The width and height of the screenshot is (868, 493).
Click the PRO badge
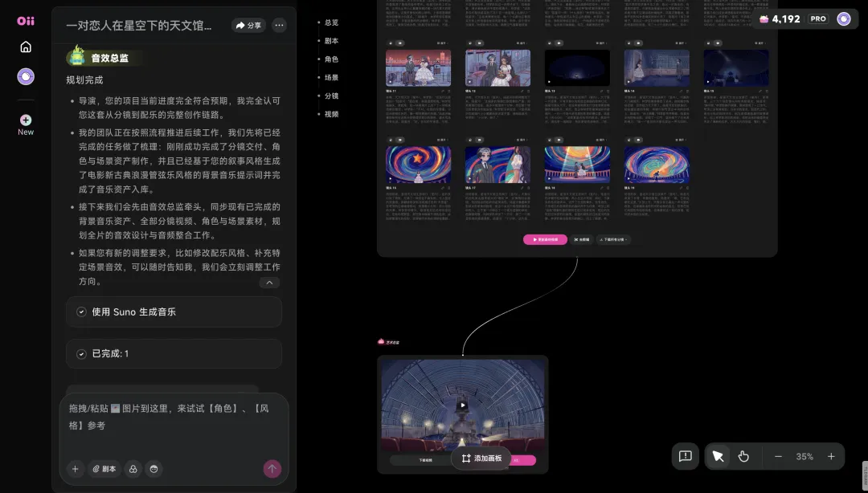pyautogui.click(x=818, y=18)
